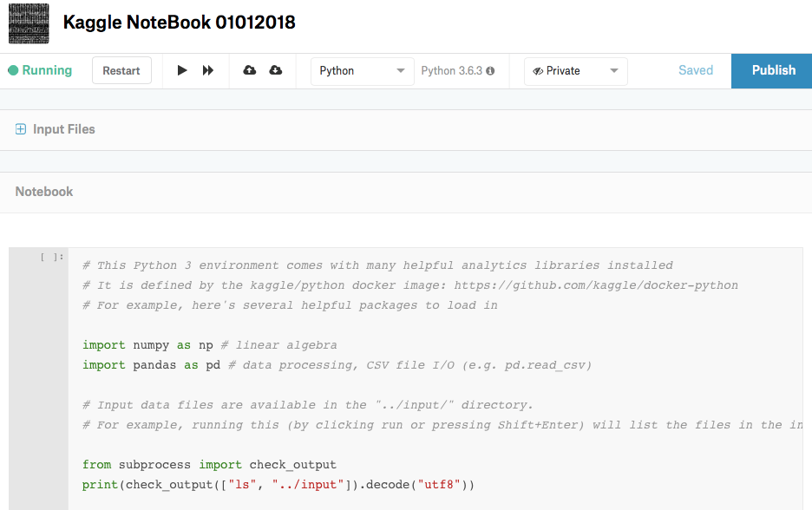This screenshot has width=812, height=510.
Task: Restart the notebook kernel
Action: [x=121, y=71]
